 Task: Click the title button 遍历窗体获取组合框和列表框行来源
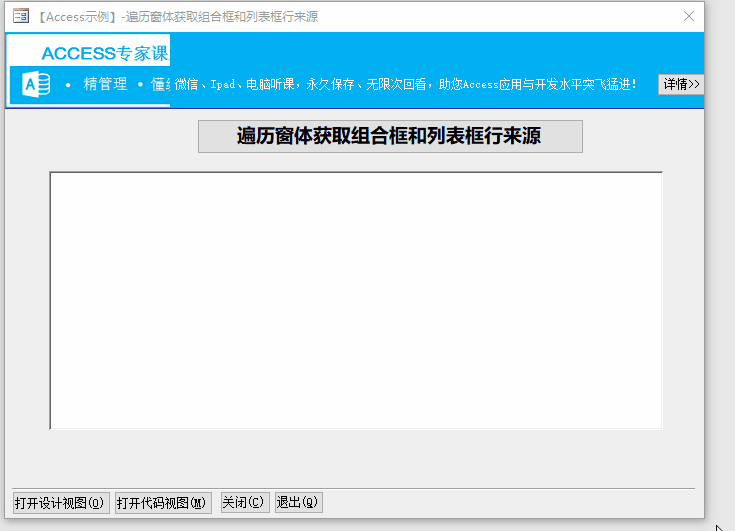click(390, 136)
